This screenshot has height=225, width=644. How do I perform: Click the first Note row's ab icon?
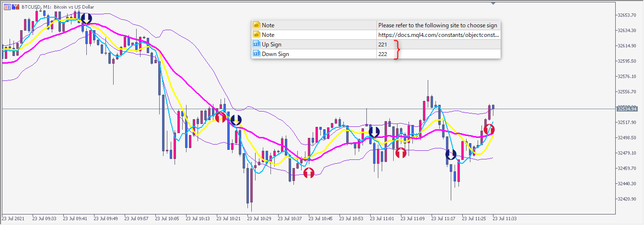tap(256, 25)
